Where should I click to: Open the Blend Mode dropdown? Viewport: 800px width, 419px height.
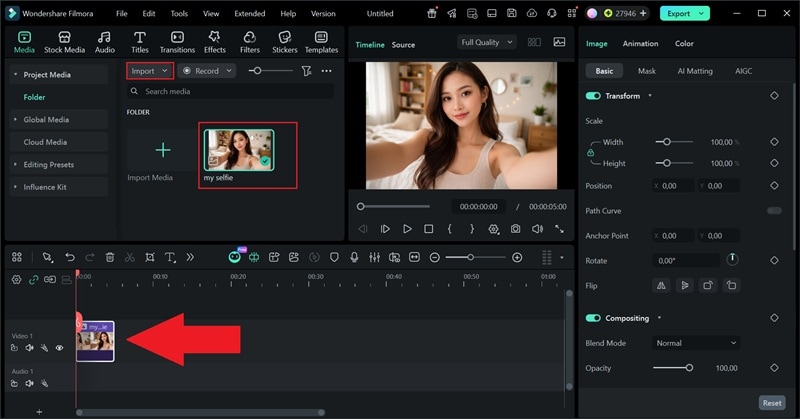click(x=696, y=343)
